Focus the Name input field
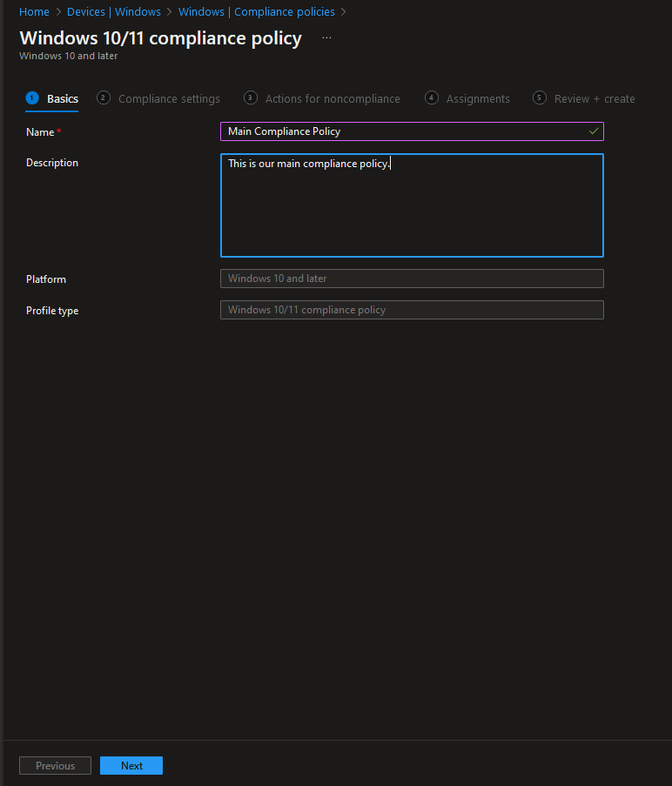Screen dimensions: 672x786 (412, 131)
